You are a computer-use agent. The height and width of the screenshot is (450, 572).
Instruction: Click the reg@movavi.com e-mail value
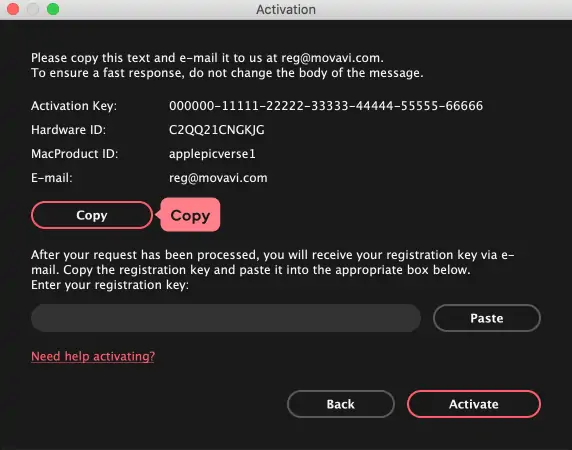(218, 178)
